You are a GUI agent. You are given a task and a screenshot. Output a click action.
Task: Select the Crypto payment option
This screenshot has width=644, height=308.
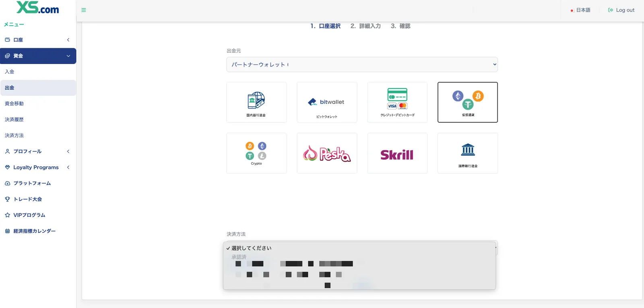(x=256, y=153)
